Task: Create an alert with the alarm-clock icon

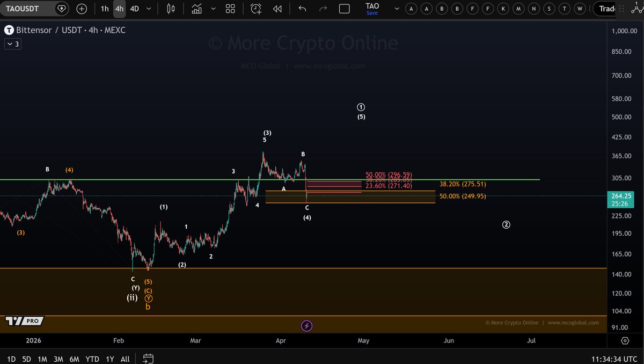Action: [x=256, y=9]
